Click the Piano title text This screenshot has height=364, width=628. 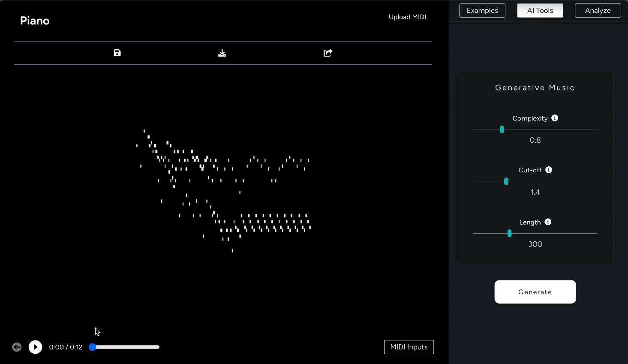point(35,21)
